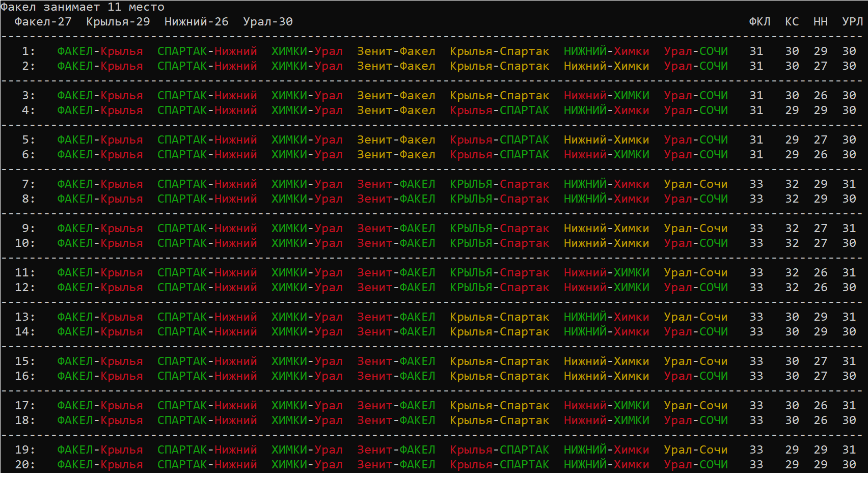Viewport: 868px width, 478px height.
Task: Click КС value "29" in row 4
Action: click(x=792, y=110)
